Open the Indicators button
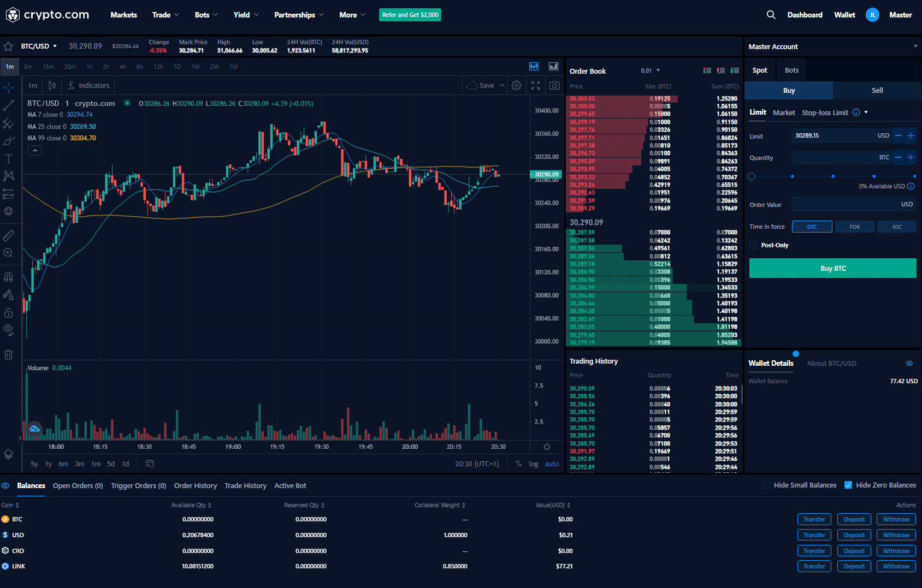The image size is (922, 588). (88, 85)
